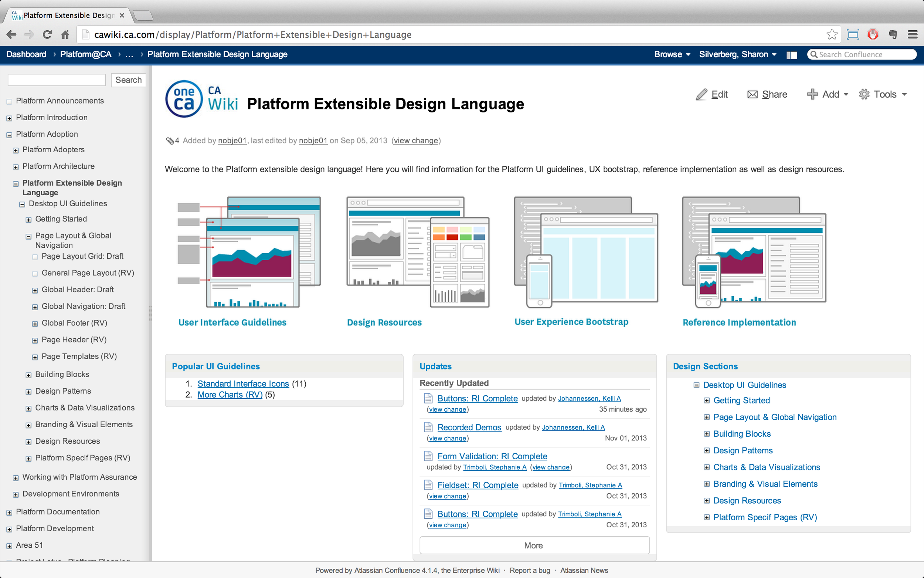Viewport: 924px width, 578px height.
Task: Click the Share envelope icon
Action: click(x=753, y=94)
